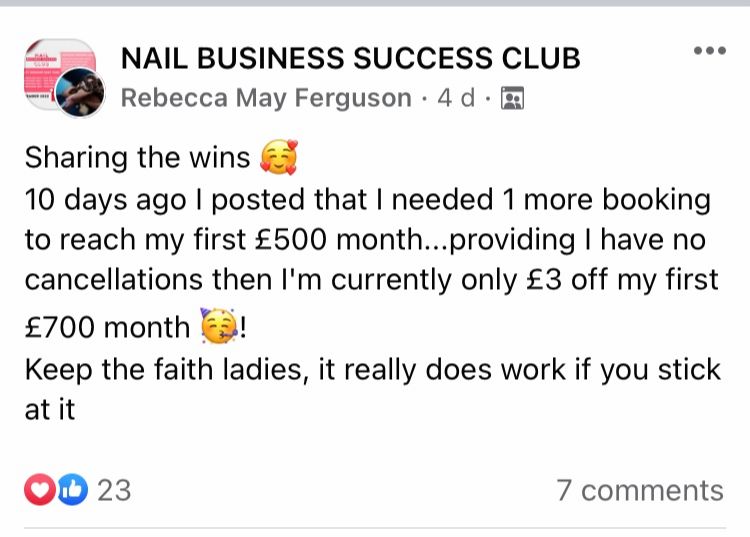750x537 pixels.
Task: Click the group privacy members icon
Action: (511, 99)
